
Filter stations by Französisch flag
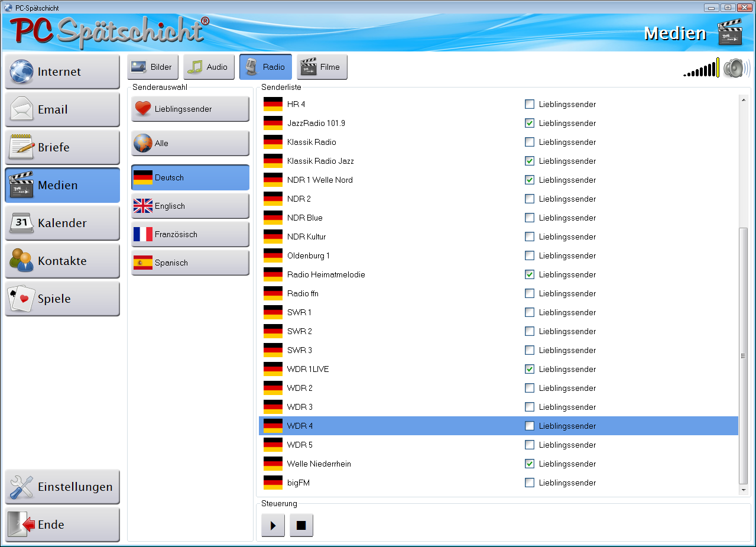coord(190,234)
